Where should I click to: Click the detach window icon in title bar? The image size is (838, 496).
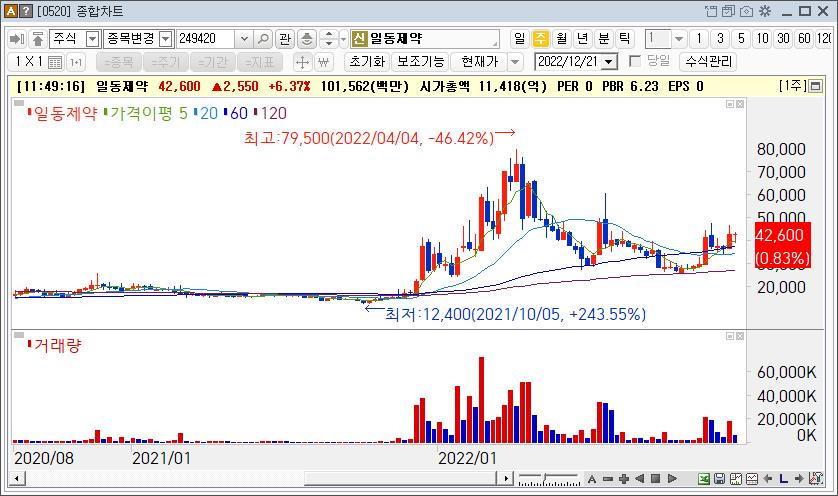tap(711, 11)
